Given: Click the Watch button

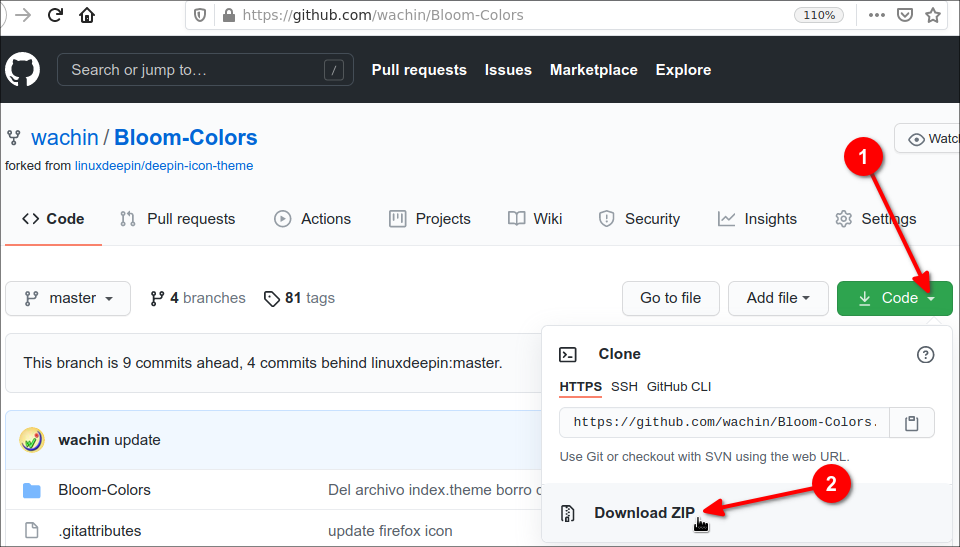Looking at the screenshot, I should [x=927, y=138].
